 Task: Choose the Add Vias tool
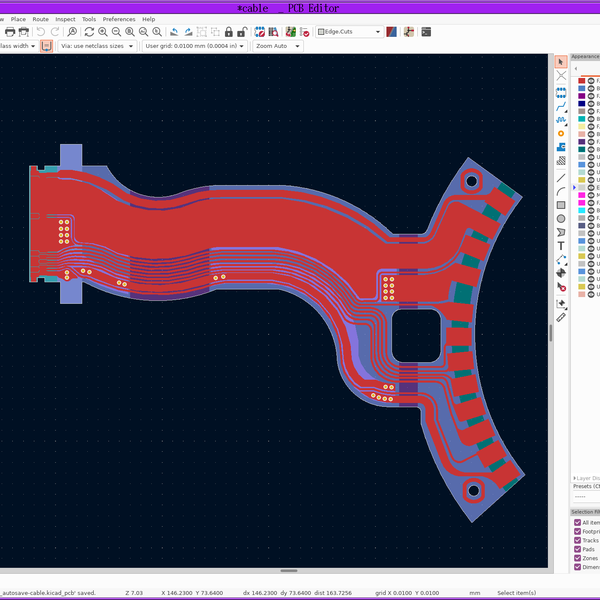(561, 133)
